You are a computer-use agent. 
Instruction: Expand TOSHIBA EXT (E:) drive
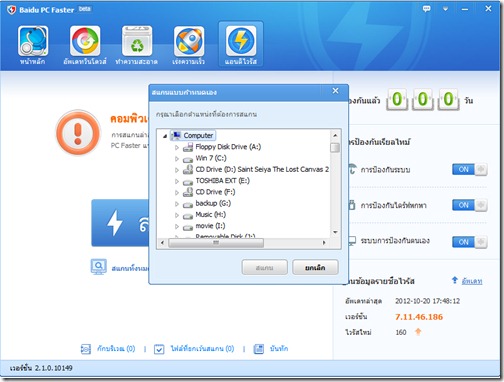[177, 181]
